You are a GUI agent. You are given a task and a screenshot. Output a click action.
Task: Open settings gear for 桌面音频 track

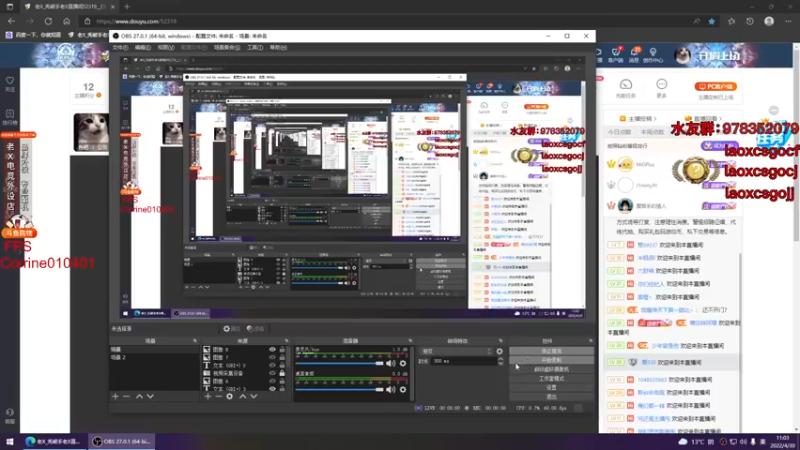click(x=403, y=389)
